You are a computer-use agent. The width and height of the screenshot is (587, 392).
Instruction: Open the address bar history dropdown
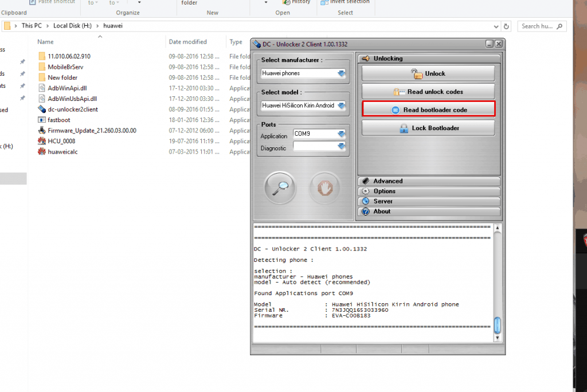click(x=496, y=26)
